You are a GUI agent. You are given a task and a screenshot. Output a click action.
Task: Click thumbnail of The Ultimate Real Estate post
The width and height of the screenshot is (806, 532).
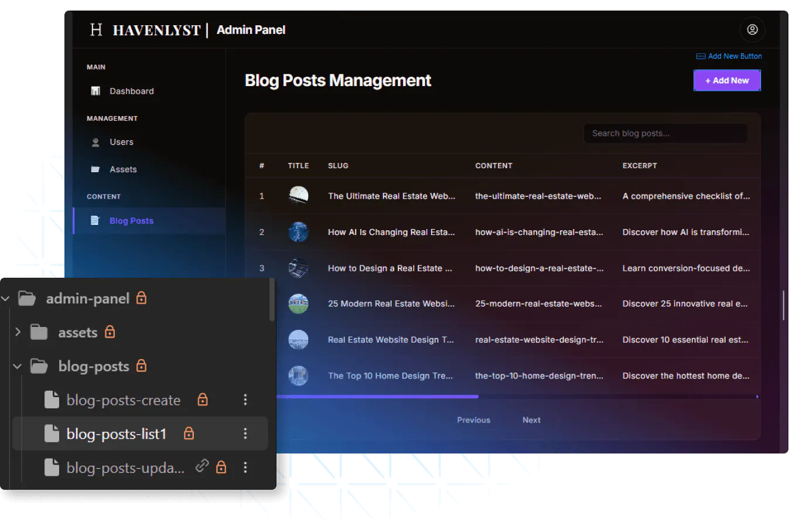tap(299, 196)
